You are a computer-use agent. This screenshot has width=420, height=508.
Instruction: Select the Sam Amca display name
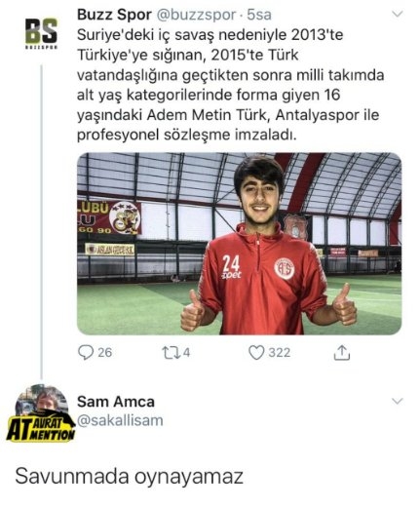click(x=116, y=402)
